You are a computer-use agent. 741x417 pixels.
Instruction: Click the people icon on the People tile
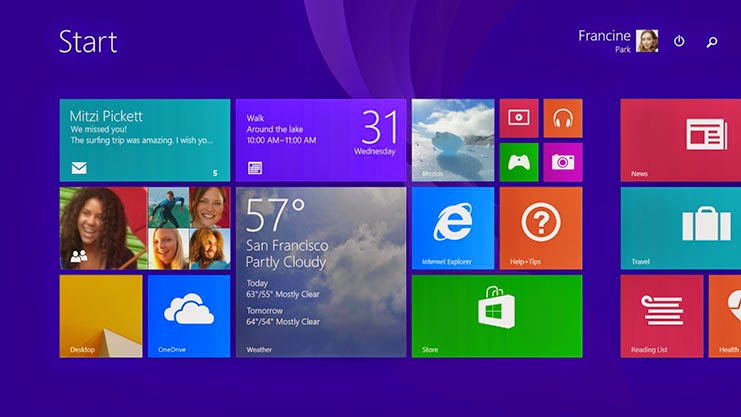pyautogui.click(x=78, y=256)
